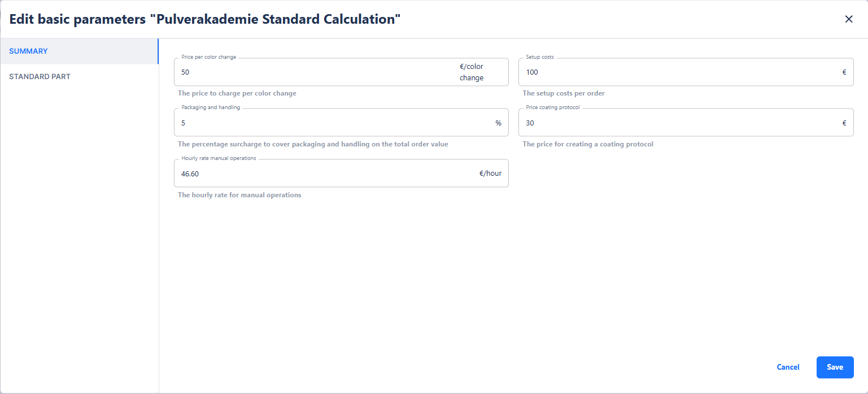Close the Edit basic parameters dialog
The width and height of the screenshot is (868, 394).
(849, 19)
